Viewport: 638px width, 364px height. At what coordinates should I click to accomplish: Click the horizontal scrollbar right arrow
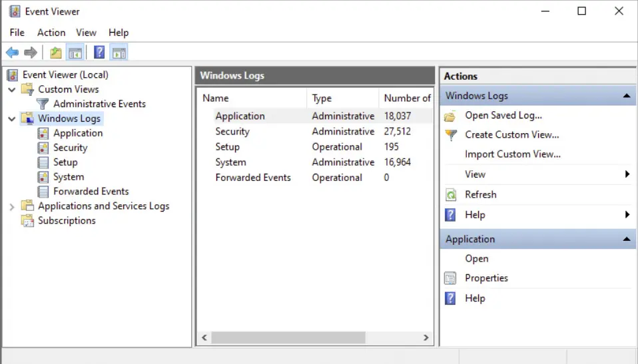pyautogui.click(x=426, y=338)
